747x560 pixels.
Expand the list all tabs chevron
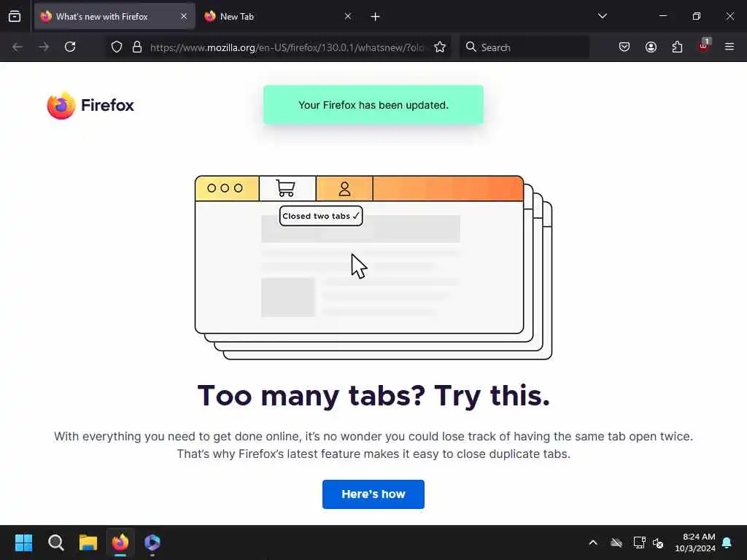click(x=602, y=16)
